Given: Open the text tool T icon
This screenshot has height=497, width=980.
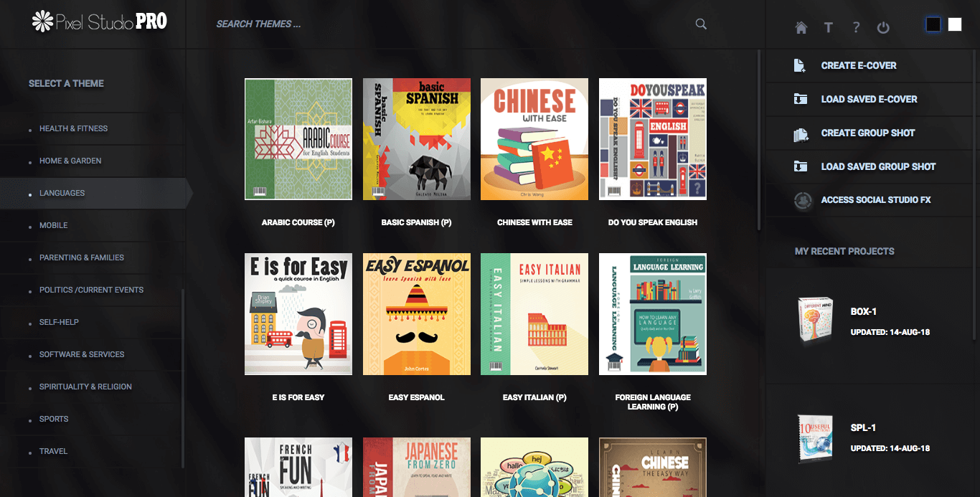Looking at the screenshot, I should (829, 27).
